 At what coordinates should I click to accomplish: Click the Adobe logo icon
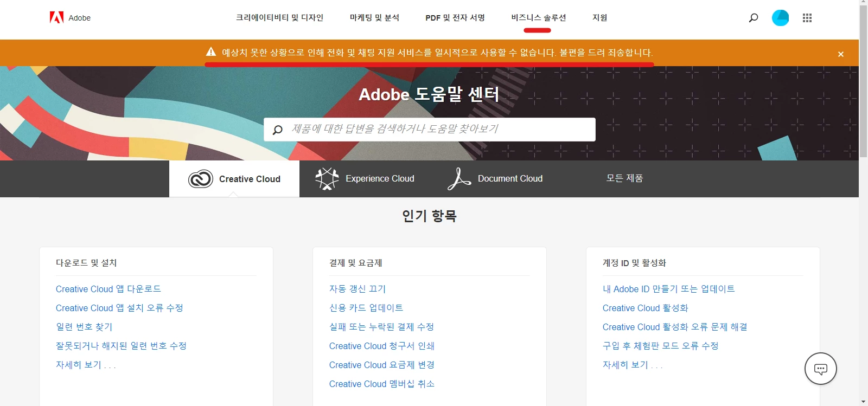(56, 17)
